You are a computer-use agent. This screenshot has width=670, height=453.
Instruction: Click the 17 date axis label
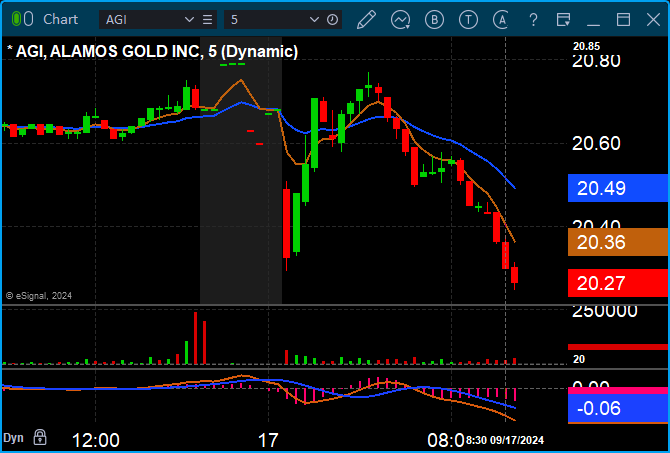pyautogui.click(x=268, y=440)
